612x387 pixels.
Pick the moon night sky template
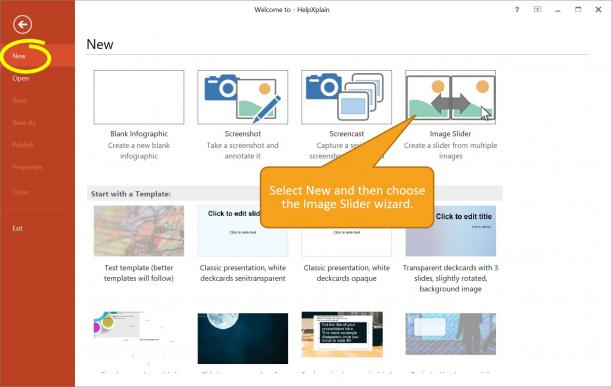point(242,338)
